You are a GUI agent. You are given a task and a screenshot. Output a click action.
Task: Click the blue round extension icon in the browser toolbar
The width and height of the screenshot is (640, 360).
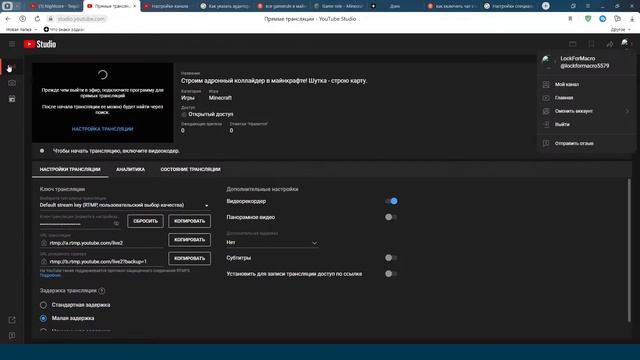602,19
